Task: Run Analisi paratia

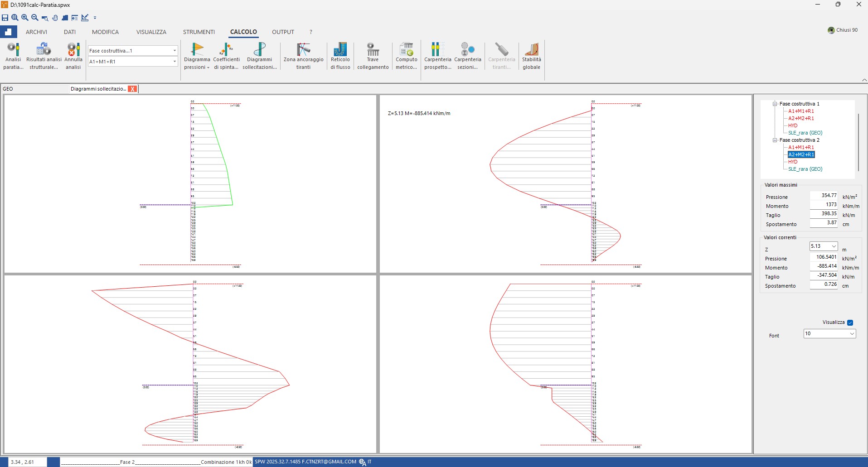Action: coord(13,56)
